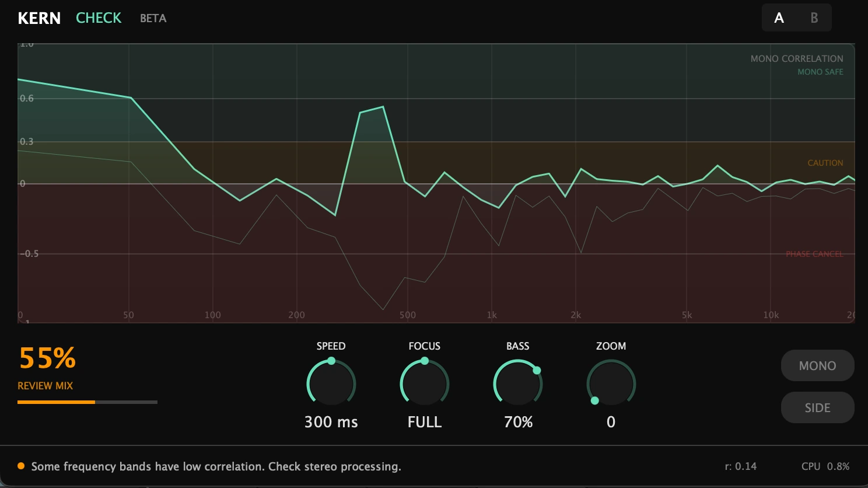
Task: Select the BASS knob
Action: (x=518, y=384)
